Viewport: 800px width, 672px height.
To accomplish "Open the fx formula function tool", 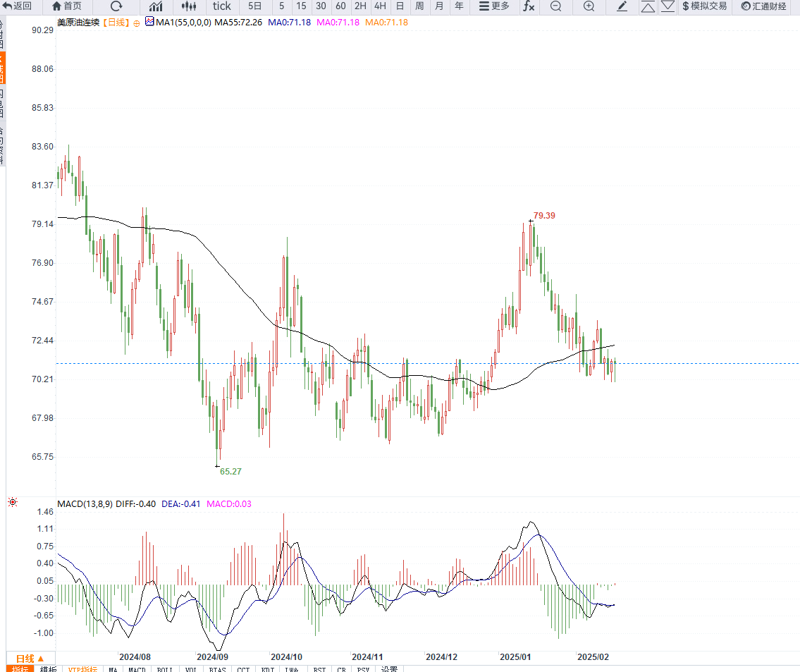I will pyautogui.click(x=528, y=6).
